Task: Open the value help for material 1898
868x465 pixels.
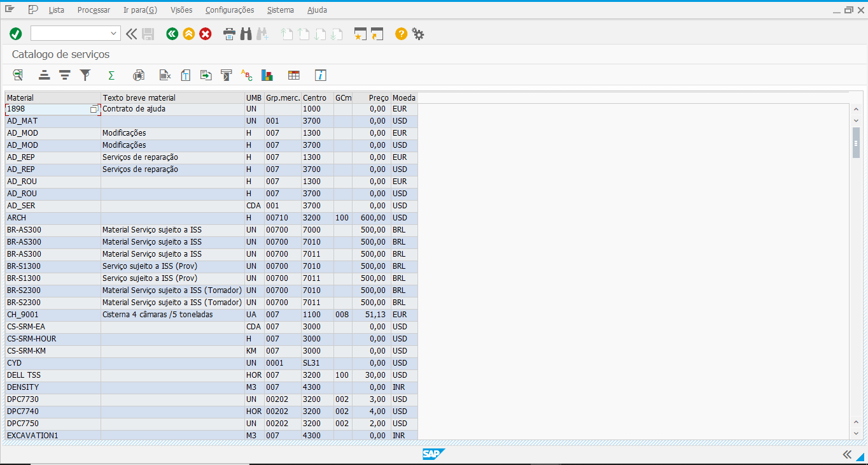Action: pyautogui.click(x=94, y=109)
